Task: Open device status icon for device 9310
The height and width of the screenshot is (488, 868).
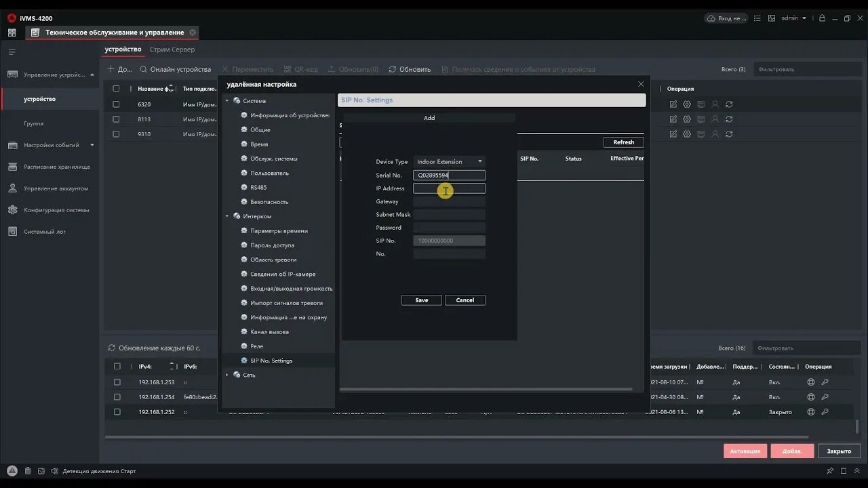Action: click(701, 134)
